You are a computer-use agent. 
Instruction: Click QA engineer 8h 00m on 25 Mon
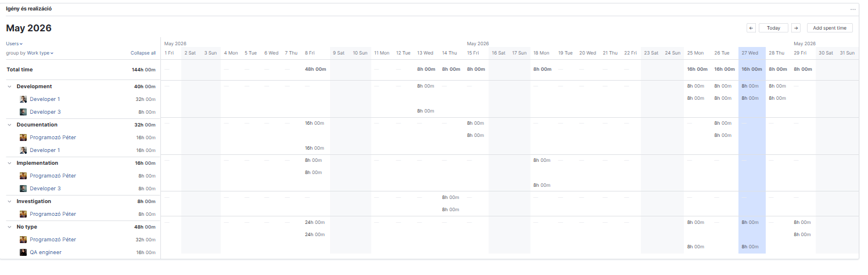coord(695,247)
